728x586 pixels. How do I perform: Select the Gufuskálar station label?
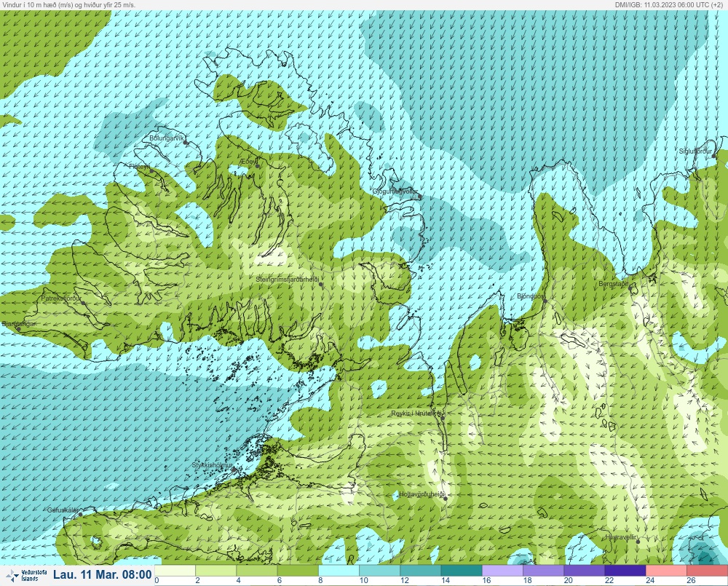[x=63, y=510]
